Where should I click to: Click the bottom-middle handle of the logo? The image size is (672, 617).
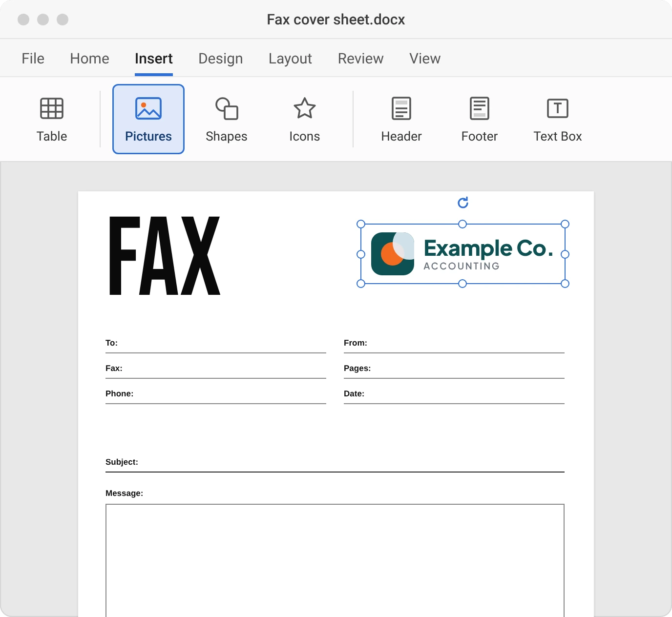tap(462, 284)
